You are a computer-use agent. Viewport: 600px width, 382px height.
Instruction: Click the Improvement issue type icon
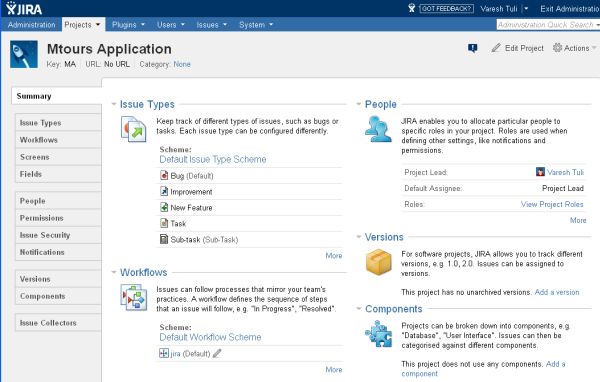(x=164, y=191)
